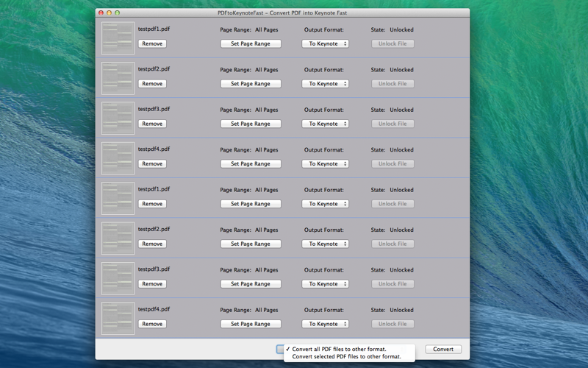Remove the first testpdf3.pdf file

152,124
